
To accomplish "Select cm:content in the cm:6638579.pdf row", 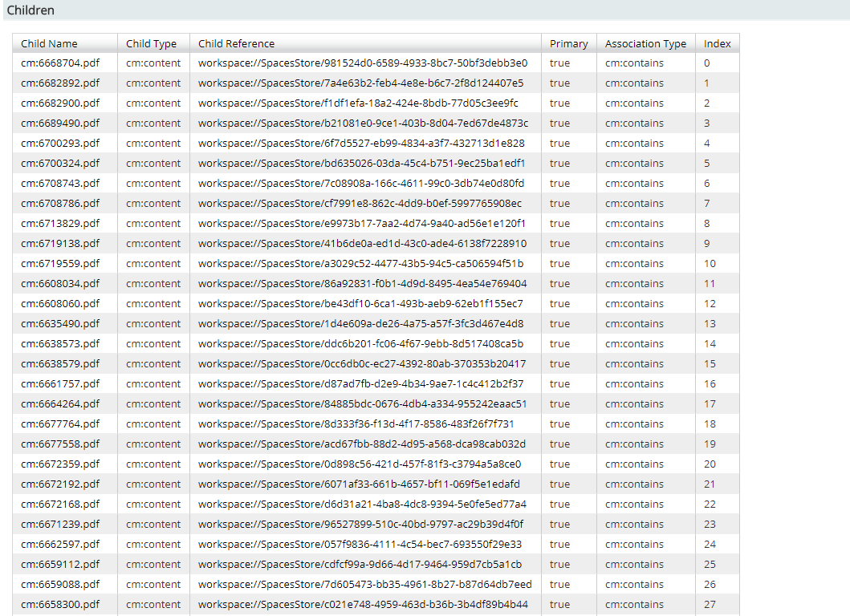I will (153, 363).
